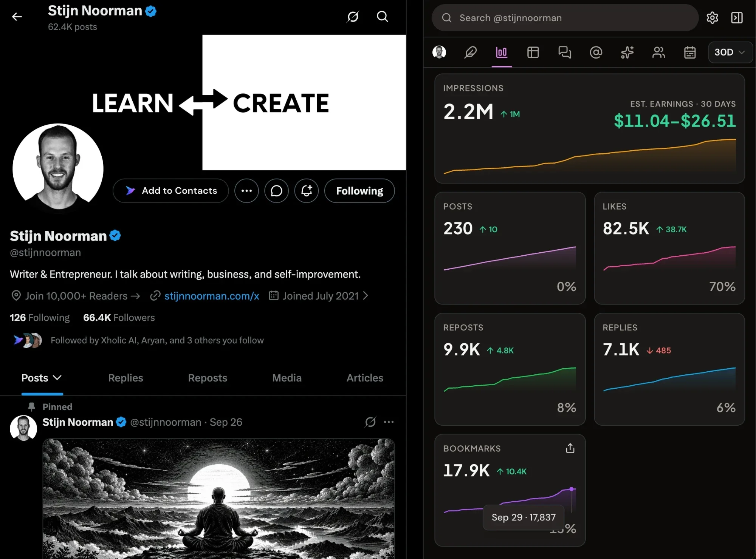Screen dimensions: 756x559
Task: Click the Search @stijnnoorman input field
Action: [565, 18]
